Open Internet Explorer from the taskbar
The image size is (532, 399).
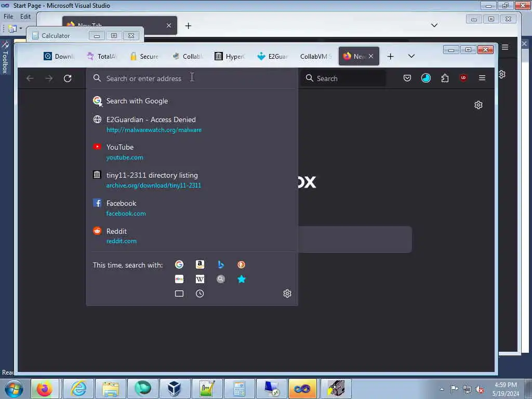coord(78,389)
